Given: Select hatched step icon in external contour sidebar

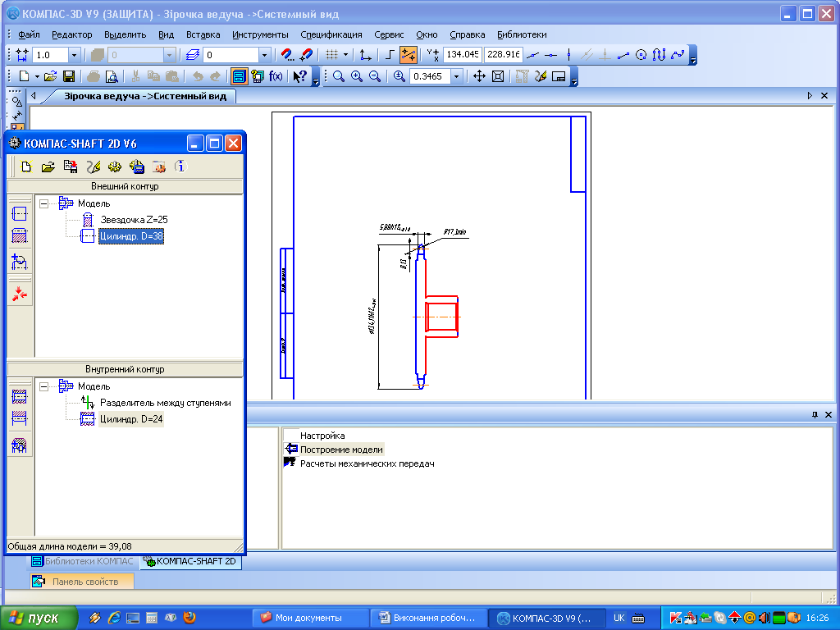Looking at the screenshot, I should tap(20, 235).
